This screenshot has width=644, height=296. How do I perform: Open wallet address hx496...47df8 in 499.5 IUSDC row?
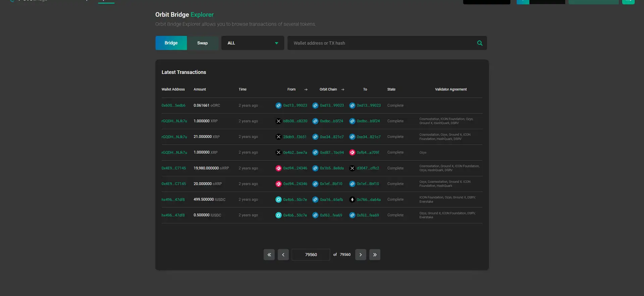point(173,200)
